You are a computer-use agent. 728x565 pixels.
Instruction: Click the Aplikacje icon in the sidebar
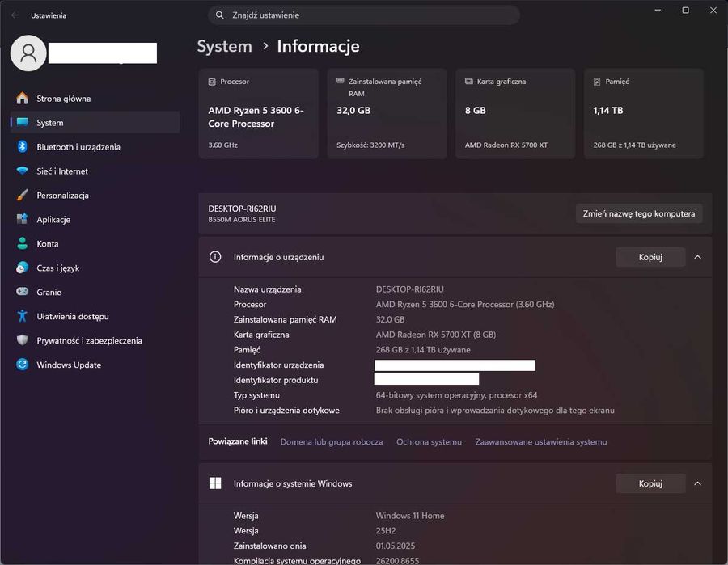coord(23,219)
